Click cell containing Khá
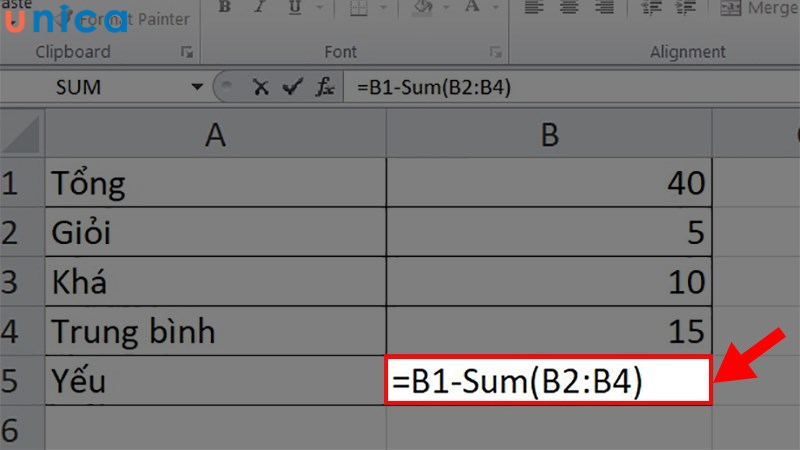The height and width of the screenshot is (450, 800). 215,281
